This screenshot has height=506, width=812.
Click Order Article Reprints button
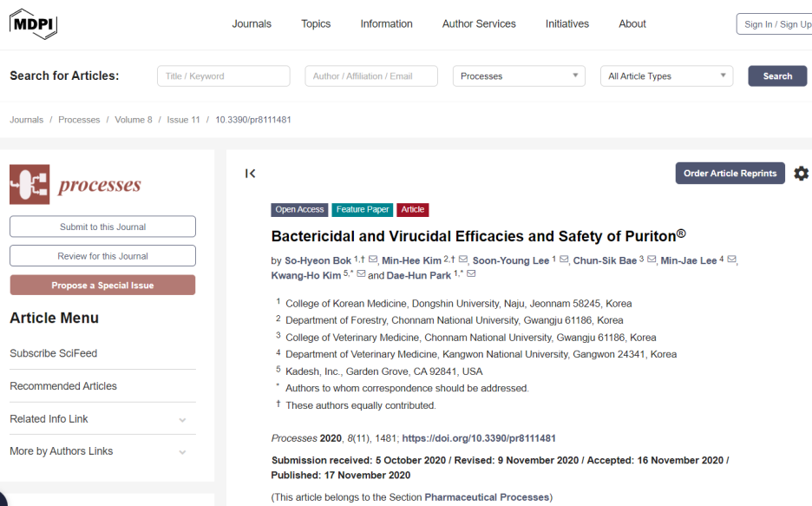(x=730, y=174)
